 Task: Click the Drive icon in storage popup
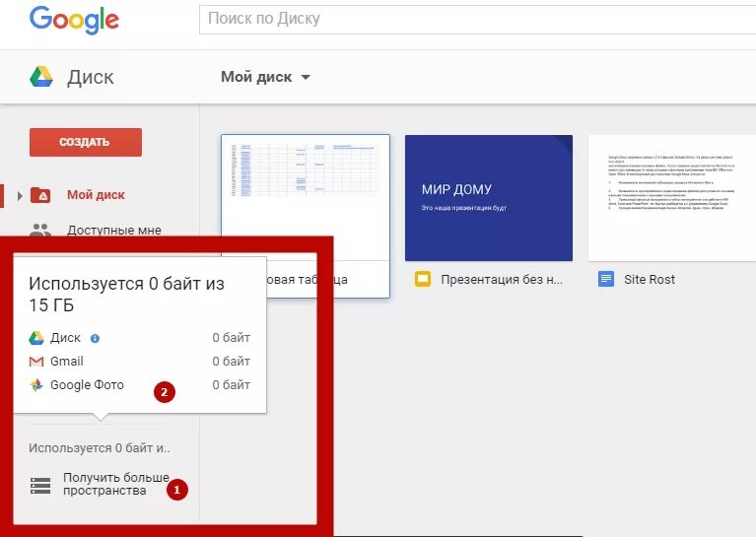pyautogui.click(x=36, y=338)
